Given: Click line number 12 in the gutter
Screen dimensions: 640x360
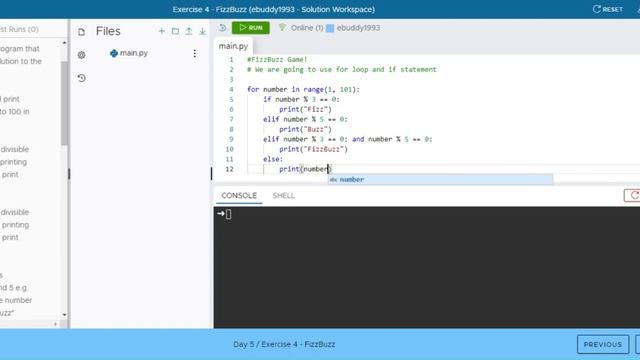Looking at the screenshot, I should tap(229, 169).
